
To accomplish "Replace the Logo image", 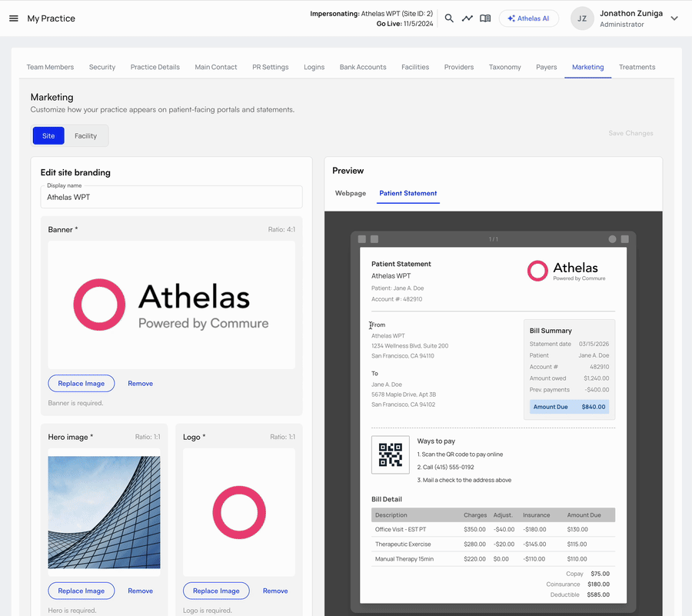I will [216, 591].
